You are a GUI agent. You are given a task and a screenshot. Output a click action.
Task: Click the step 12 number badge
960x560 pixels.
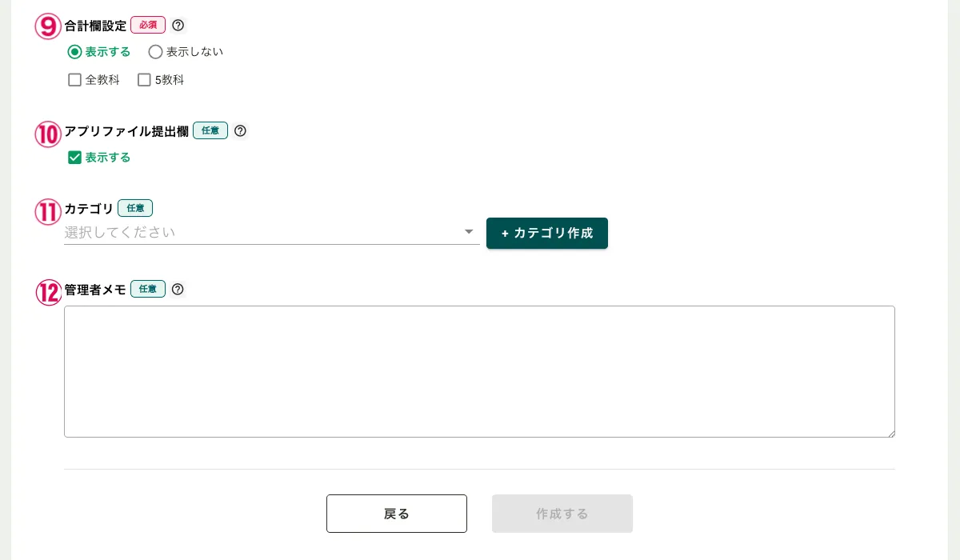click(48, 292)
